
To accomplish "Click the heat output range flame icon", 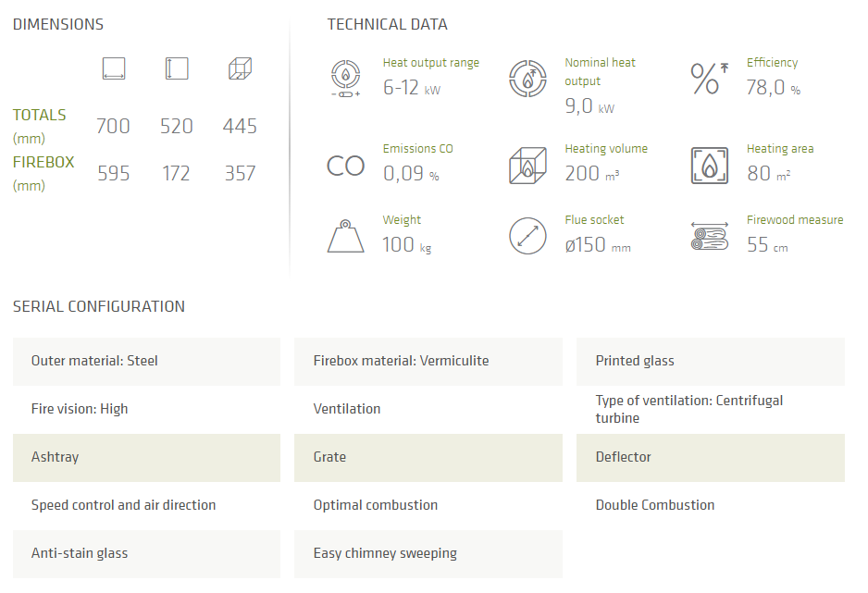I will pos(346,78).
